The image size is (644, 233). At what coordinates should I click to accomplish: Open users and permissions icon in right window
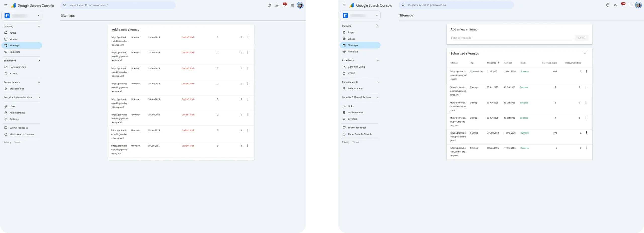[615, 5]
